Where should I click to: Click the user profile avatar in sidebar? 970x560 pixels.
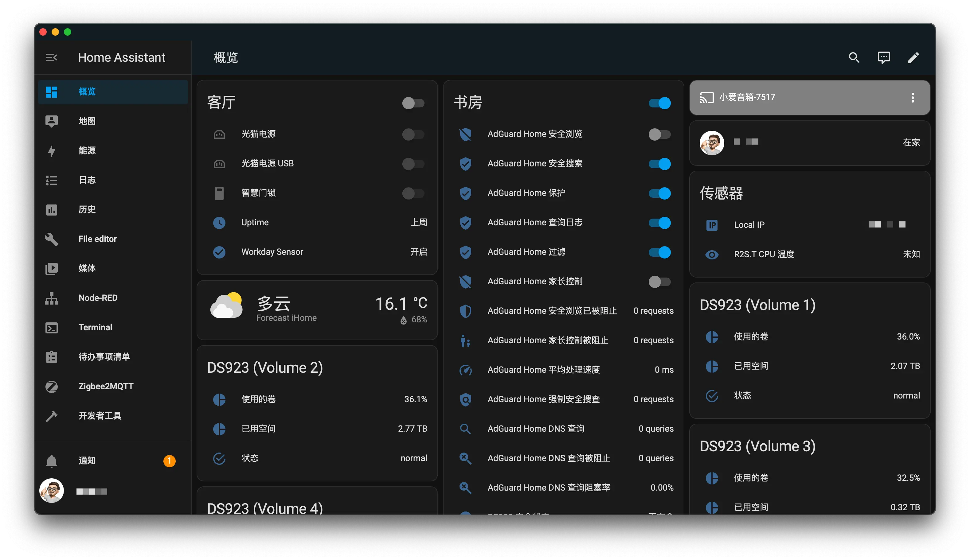click(x=52, y=491)
